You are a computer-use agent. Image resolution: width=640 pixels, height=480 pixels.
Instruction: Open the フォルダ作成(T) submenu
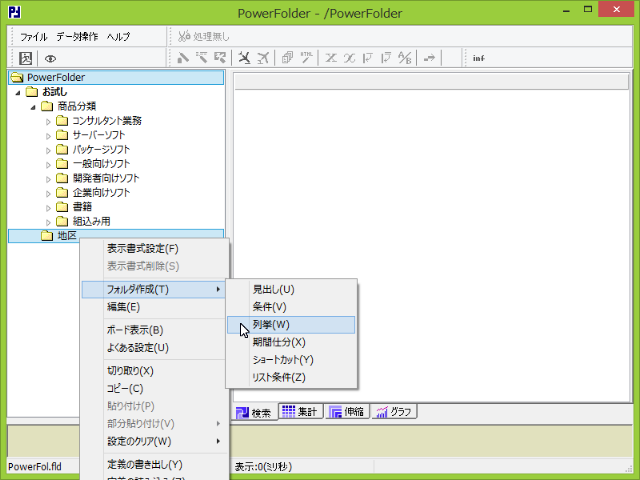pyautogui.click(x=154, y=289)
